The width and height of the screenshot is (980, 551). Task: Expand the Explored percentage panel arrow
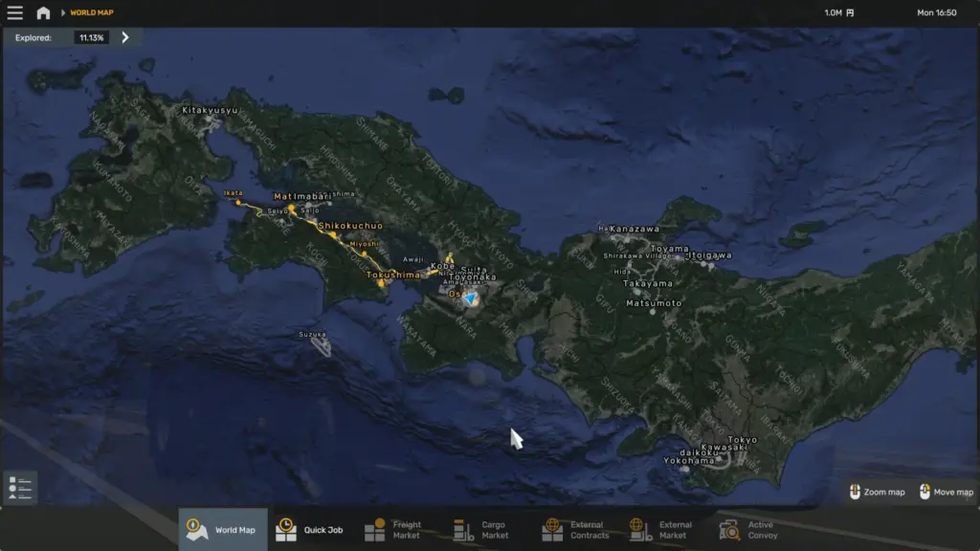coord(125,37)
